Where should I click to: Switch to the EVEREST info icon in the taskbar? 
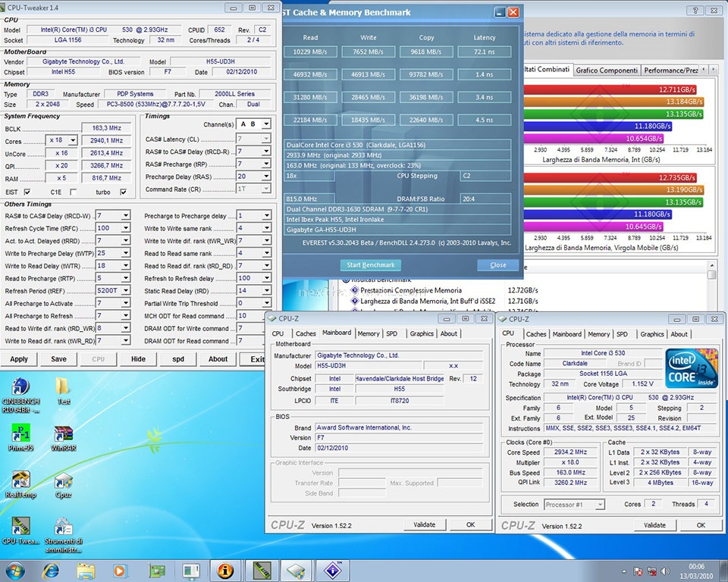tap(226, 571)
